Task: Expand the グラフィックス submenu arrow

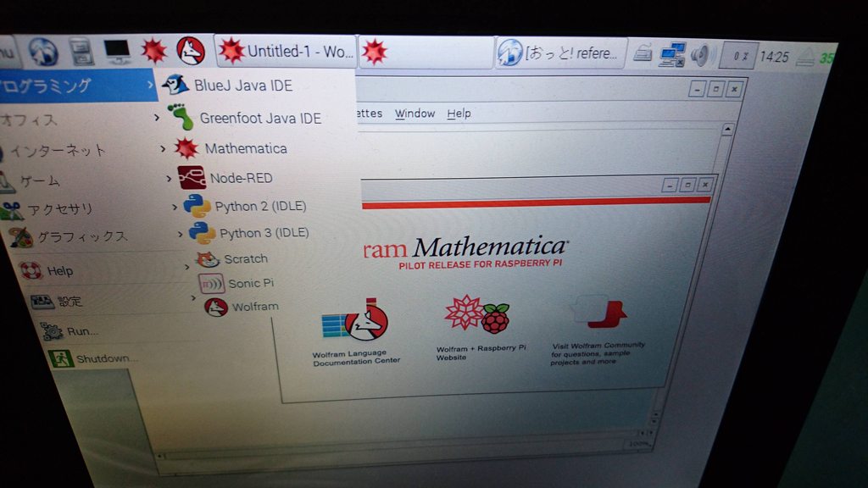Action: (180, 234)
